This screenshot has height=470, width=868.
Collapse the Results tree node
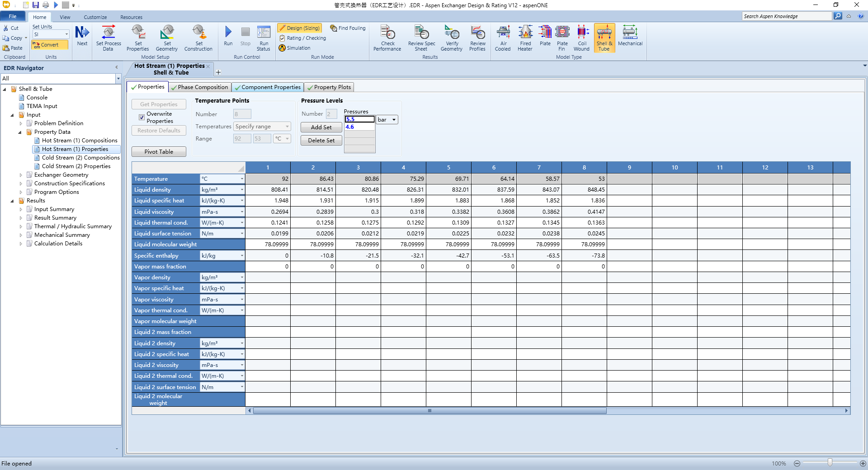(x=12, y=201)
